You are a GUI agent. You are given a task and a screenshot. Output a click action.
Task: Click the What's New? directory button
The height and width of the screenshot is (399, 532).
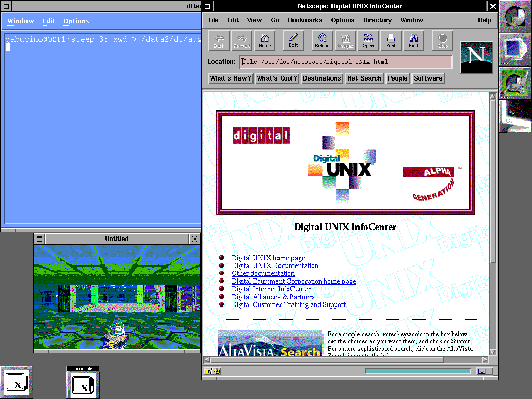[x=231, y=78]
